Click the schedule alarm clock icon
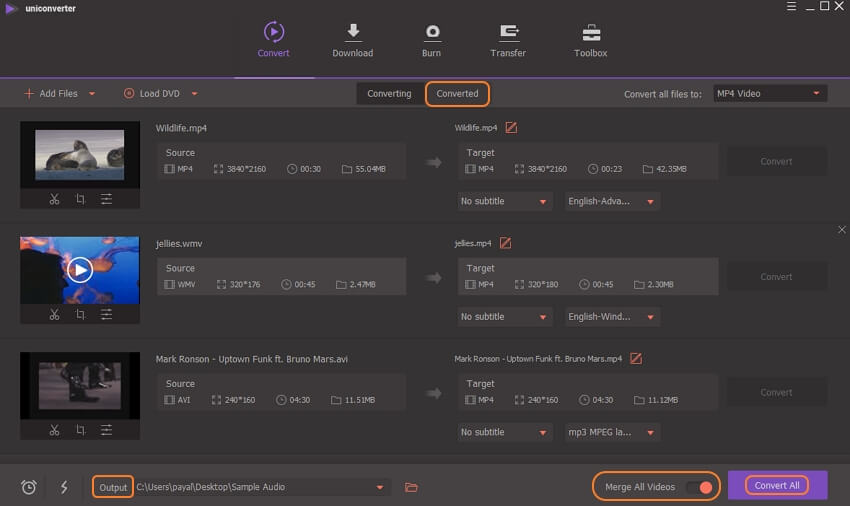850x506 pixels. pyautogui.click(x=29, y=487)
